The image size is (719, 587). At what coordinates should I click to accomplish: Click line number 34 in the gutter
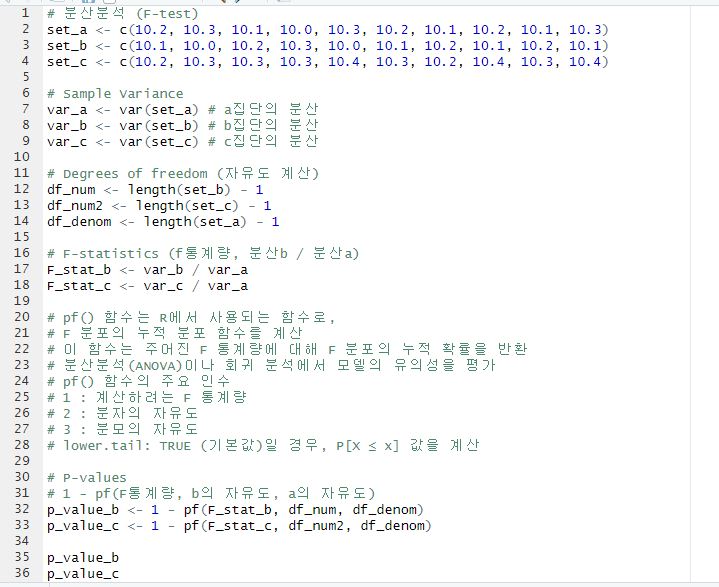coord(22,541)
